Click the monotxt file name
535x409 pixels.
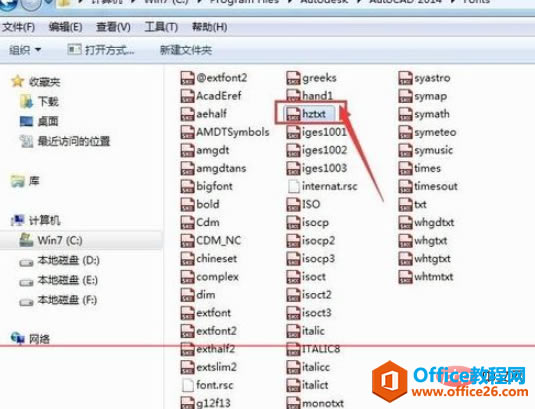323,403
